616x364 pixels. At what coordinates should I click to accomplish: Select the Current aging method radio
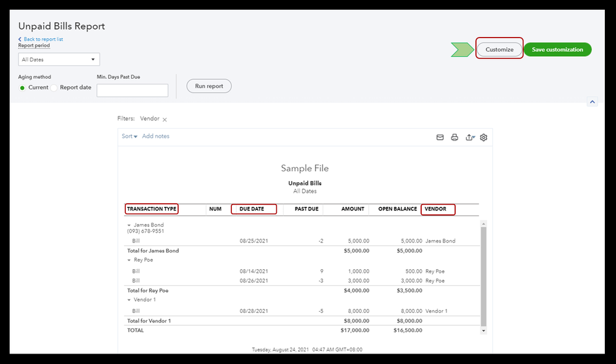tap(22, 87)
